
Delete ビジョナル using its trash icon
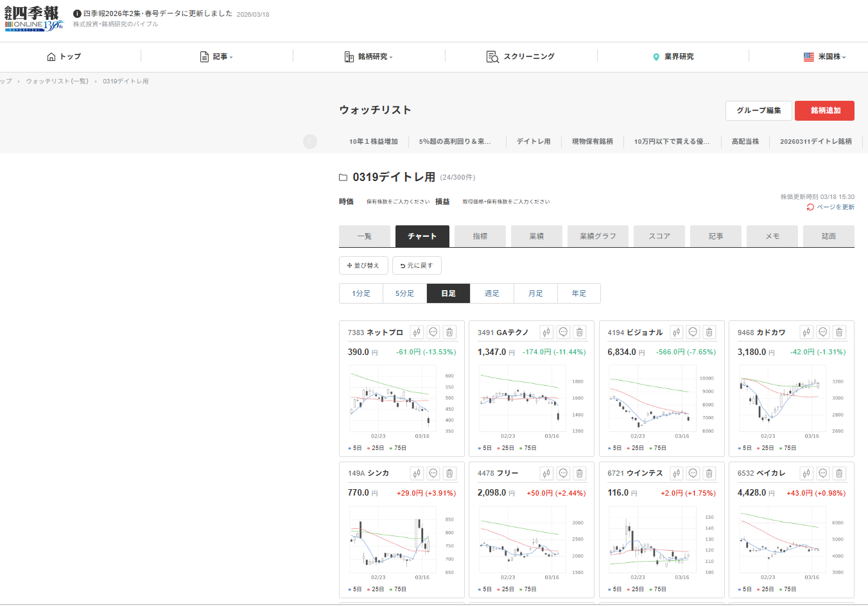tap(709, 332)
